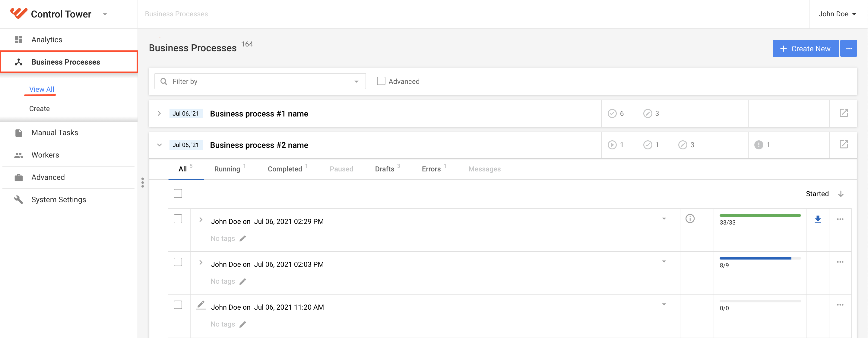Open the dropdown arrow on the 02:03 PM run

point(664,261)
